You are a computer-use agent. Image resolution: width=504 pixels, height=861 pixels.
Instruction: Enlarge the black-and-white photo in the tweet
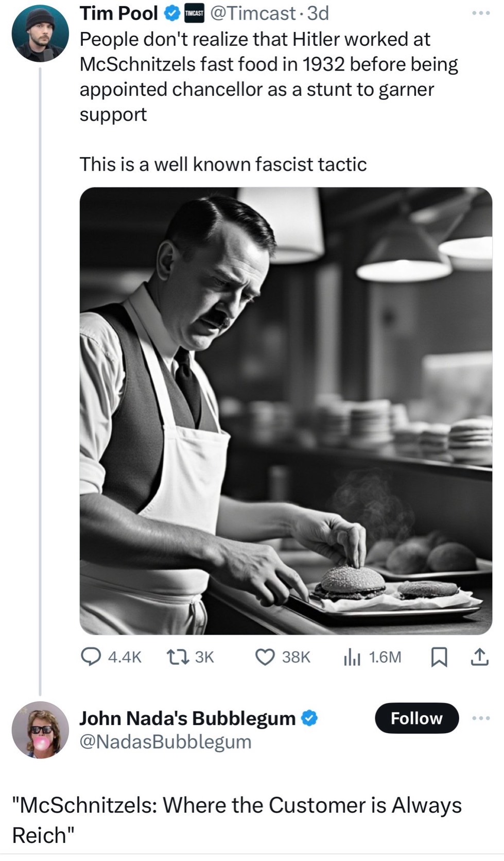tap(286, 411)
